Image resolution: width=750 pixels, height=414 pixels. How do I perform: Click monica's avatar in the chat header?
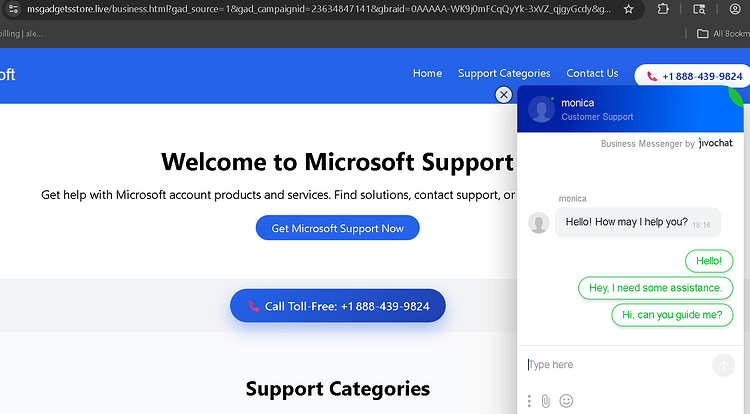click(541, 109)
